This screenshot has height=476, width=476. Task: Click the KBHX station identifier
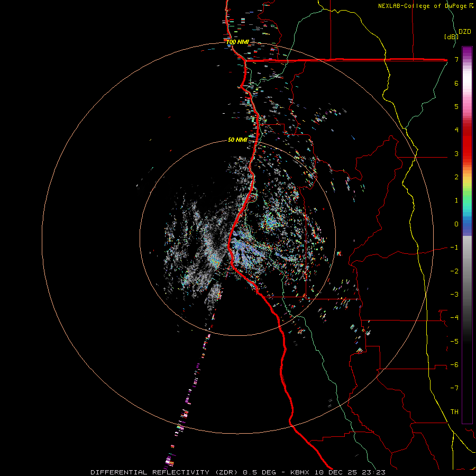pos(300,472)
